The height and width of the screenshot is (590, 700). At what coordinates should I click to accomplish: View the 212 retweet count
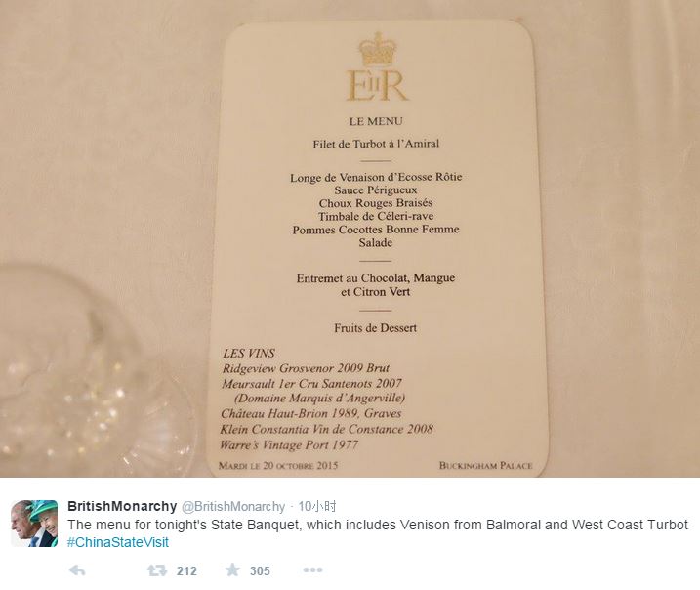coord(186,571)
